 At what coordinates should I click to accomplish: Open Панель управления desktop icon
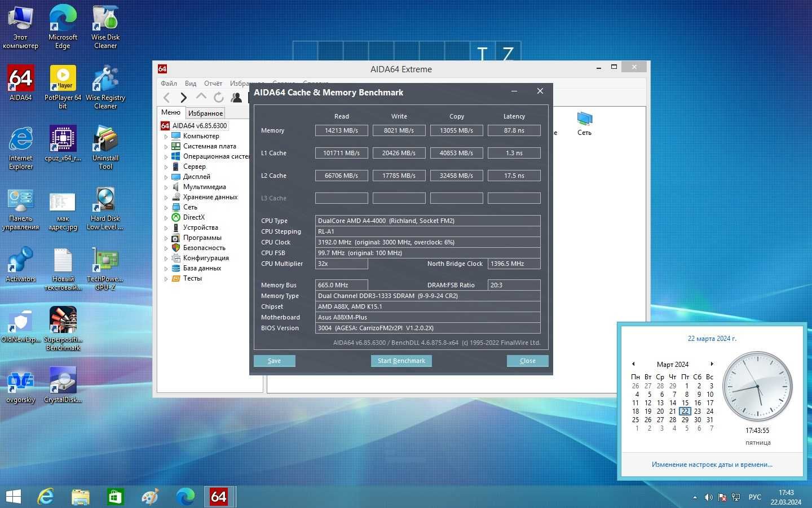point(21,209)
